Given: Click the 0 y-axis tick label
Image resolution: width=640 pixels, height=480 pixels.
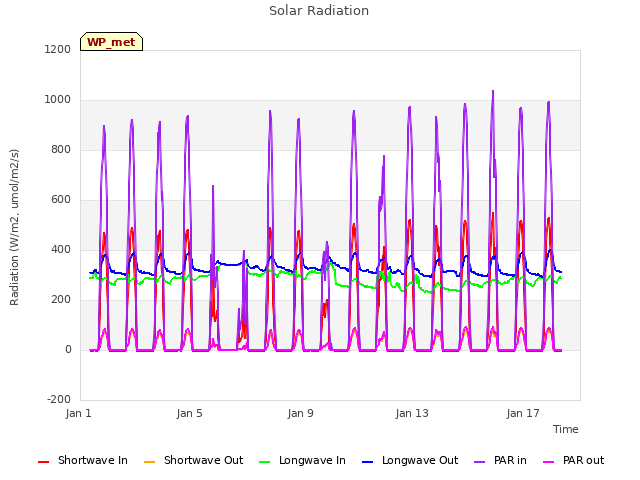Looking at the screenshot, I should pyautogui.click(x=68, y=349).
